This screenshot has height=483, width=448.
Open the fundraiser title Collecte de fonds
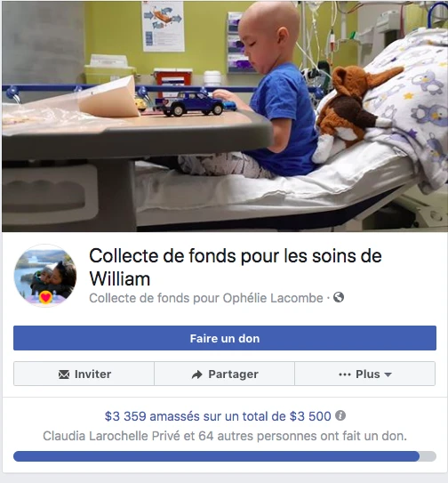(x=236, y=267)
